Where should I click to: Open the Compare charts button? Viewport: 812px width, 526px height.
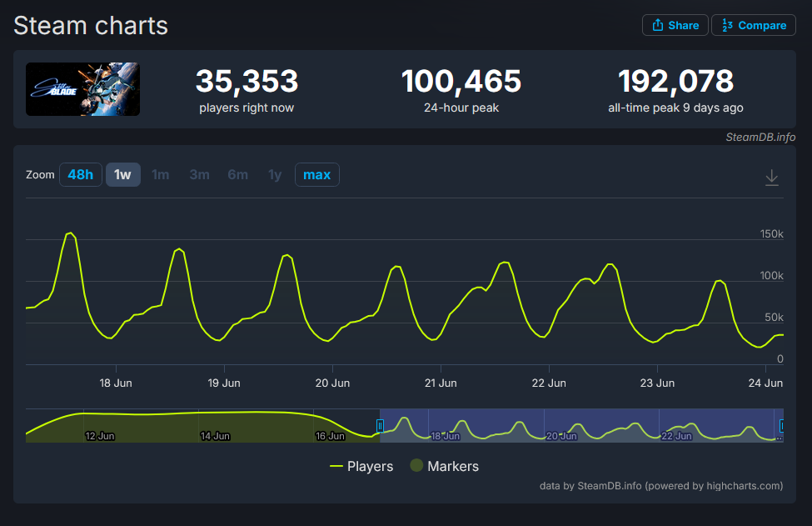pyautogui.click(x=754, y=25)
